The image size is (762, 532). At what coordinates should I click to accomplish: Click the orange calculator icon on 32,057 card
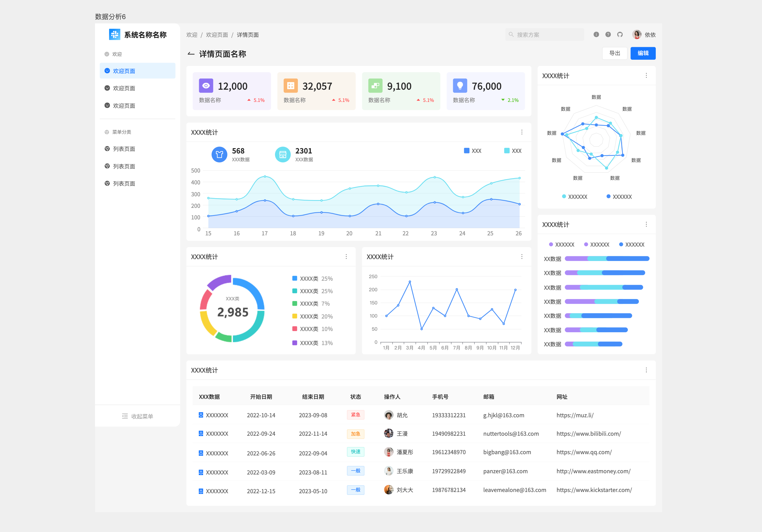coord(290,86)
